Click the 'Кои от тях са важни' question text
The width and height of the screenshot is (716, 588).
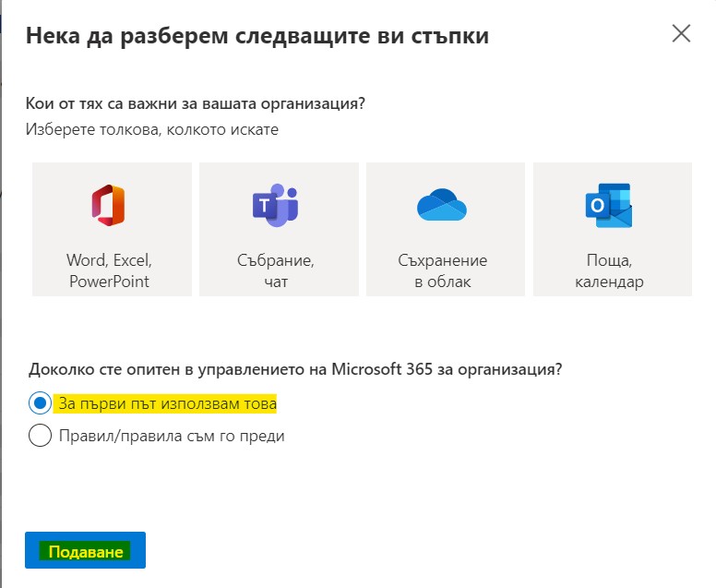(196, 102)
